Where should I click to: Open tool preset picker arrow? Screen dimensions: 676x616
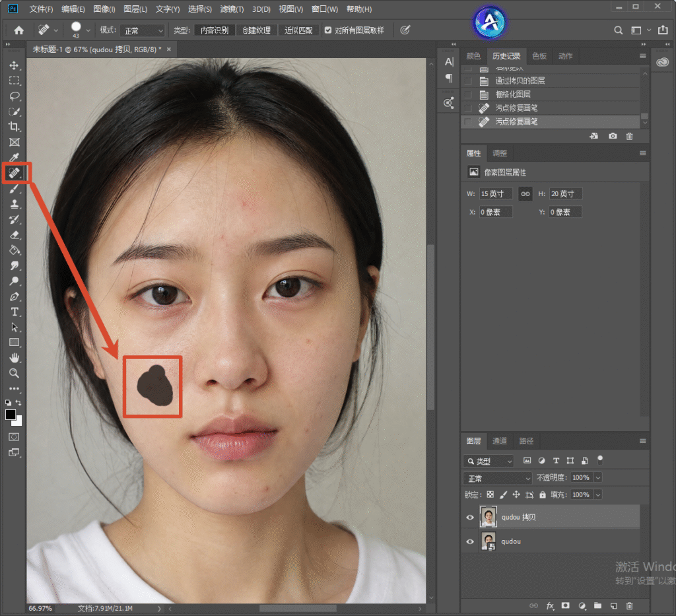click(x=55, y=30)
